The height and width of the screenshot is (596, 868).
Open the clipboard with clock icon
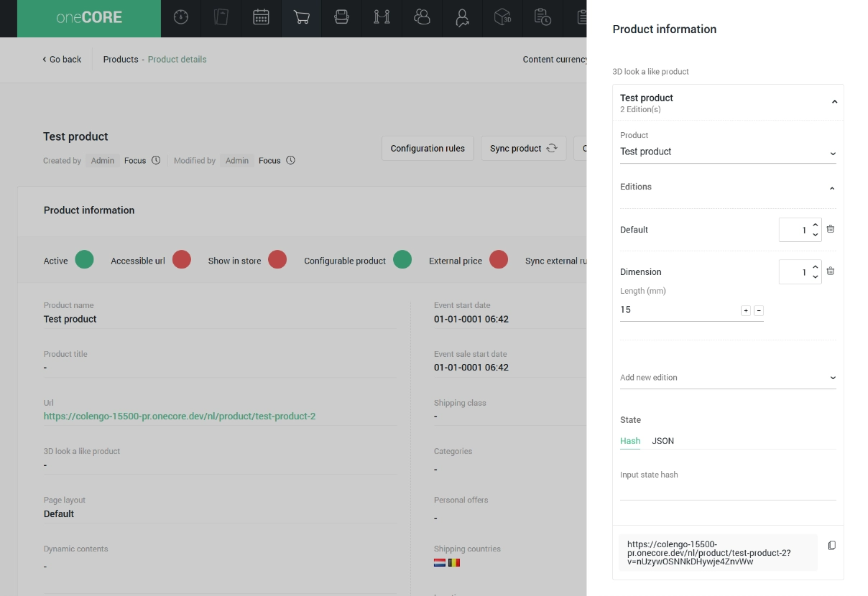tap(543, 18)
